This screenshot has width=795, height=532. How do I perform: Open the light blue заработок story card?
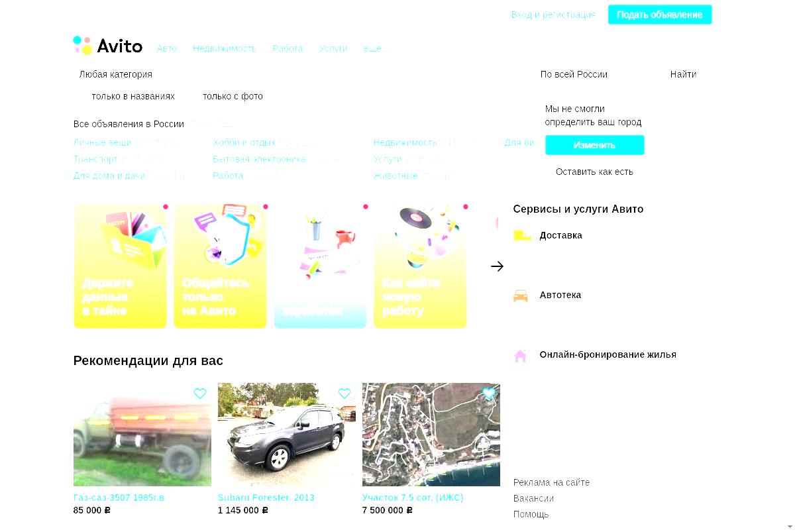(x=320, y=266)
